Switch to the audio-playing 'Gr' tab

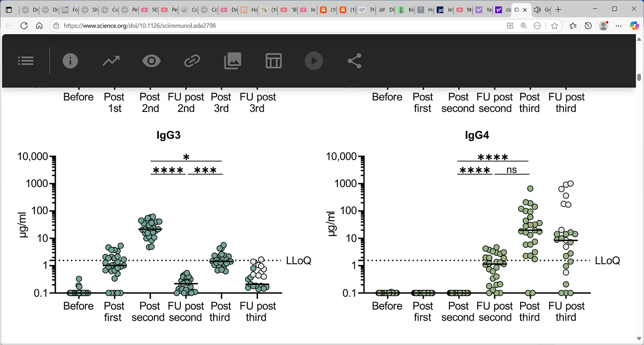pos(541,9)
